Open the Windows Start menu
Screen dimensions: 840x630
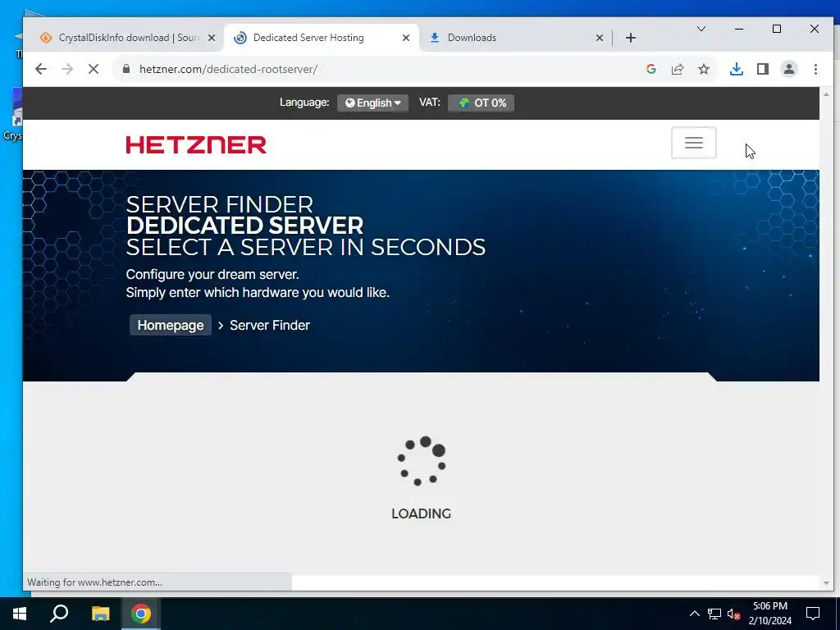point(20,614)
